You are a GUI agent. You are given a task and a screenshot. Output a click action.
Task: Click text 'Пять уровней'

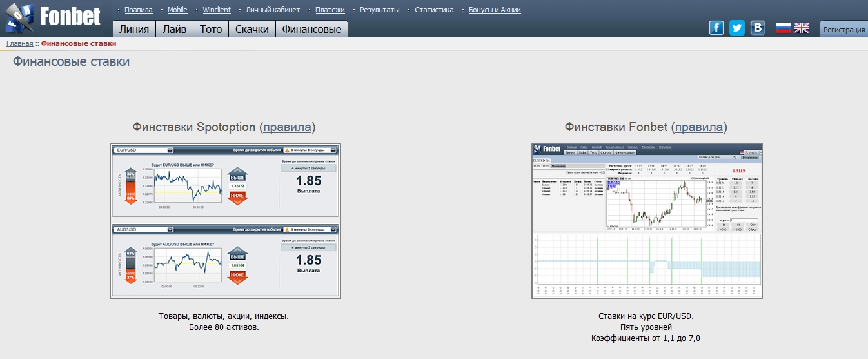click(646, 327)
